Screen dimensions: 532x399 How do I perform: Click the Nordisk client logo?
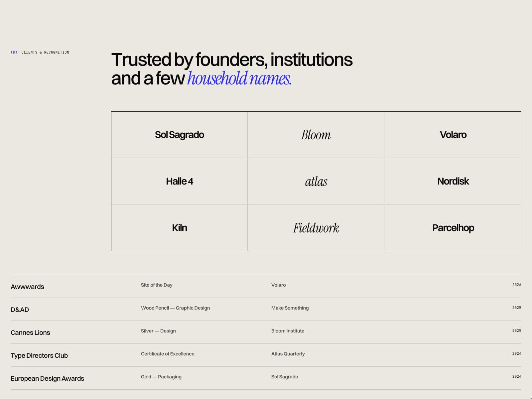(x=453, y=181)
